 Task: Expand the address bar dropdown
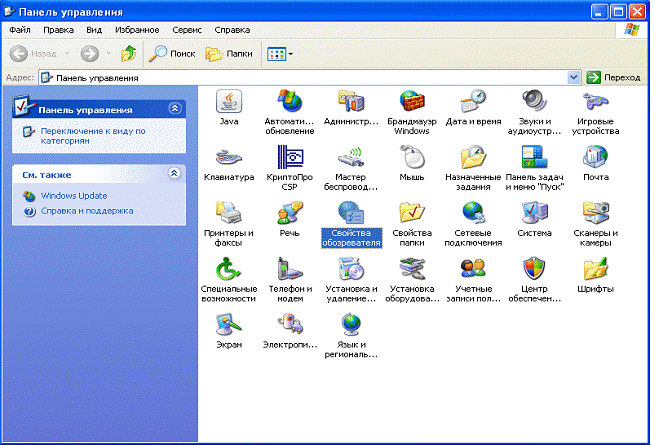pyautogui.click(x=574, y=78)
